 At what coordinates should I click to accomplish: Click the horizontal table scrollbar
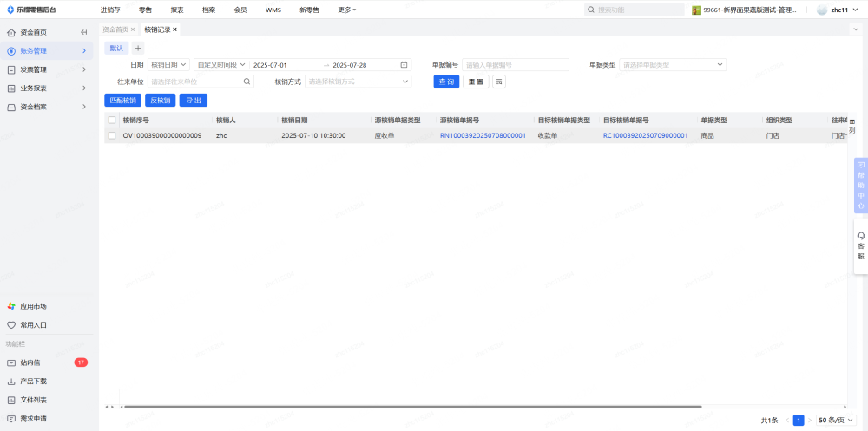click(410, 406)
